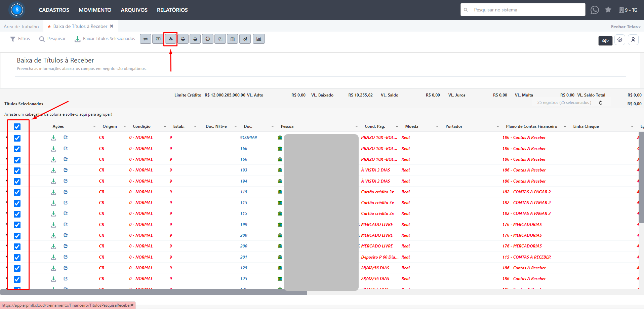Viewport: 644px width, 309px height.
Task: Open the Moeda column dropdown arrow
Action: 437,126
